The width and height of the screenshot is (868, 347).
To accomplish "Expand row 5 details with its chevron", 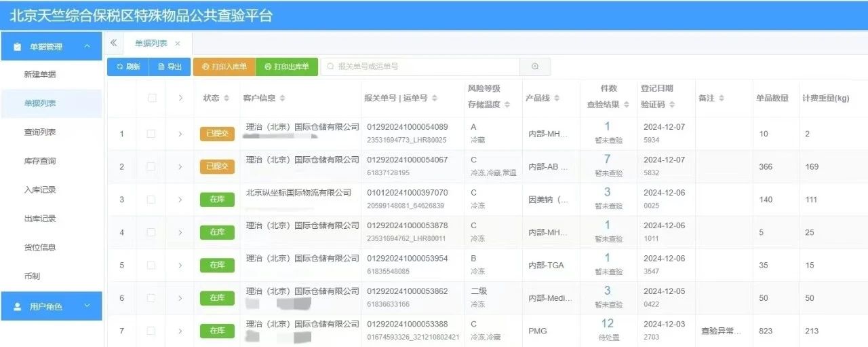I will click(x=180, y=265).
